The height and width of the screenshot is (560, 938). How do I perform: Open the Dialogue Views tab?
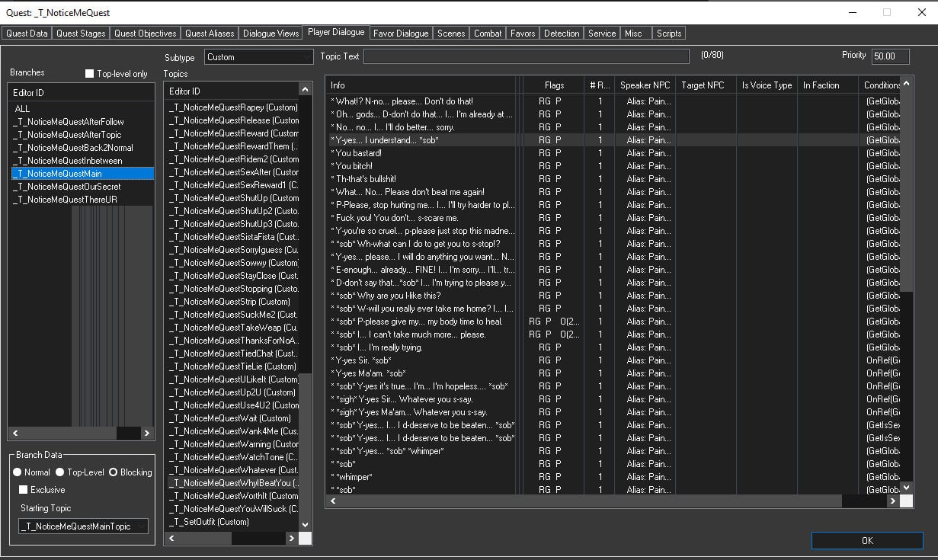271,33
